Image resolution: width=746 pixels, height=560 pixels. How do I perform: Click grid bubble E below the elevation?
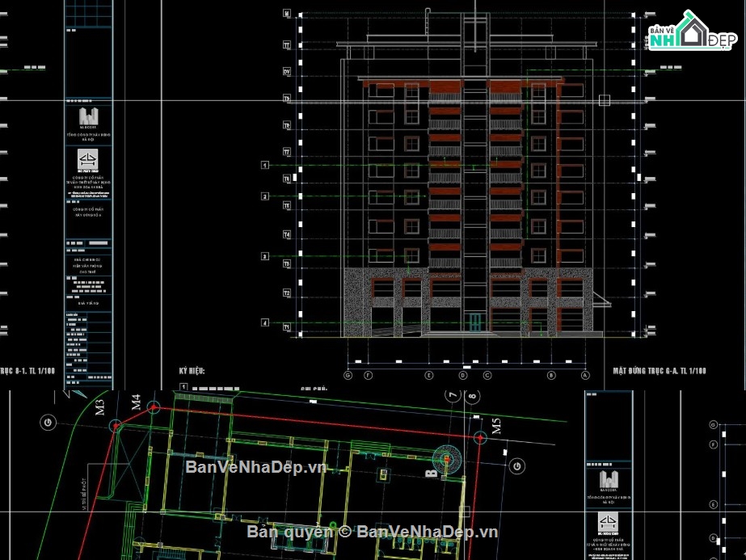point(428,376)
